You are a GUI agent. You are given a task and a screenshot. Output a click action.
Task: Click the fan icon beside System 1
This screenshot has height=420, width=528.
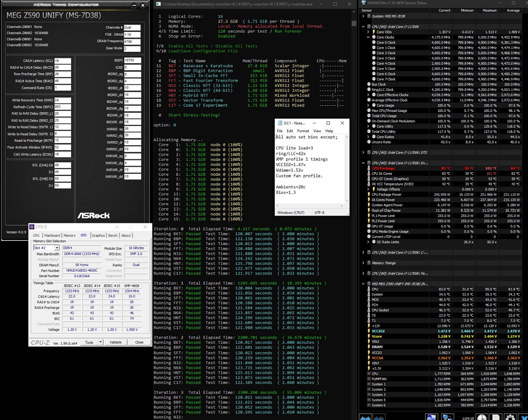coord(369,384)
